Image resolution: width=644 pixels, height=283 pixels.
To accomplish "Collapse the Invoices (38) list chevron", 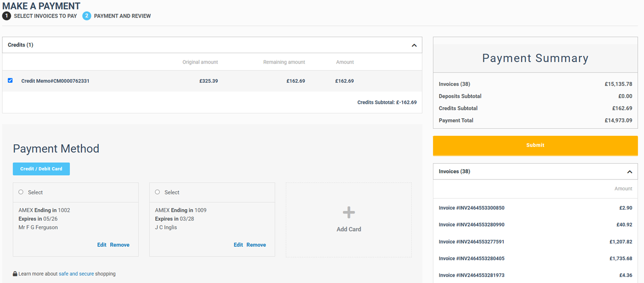I will click(629, 172).
